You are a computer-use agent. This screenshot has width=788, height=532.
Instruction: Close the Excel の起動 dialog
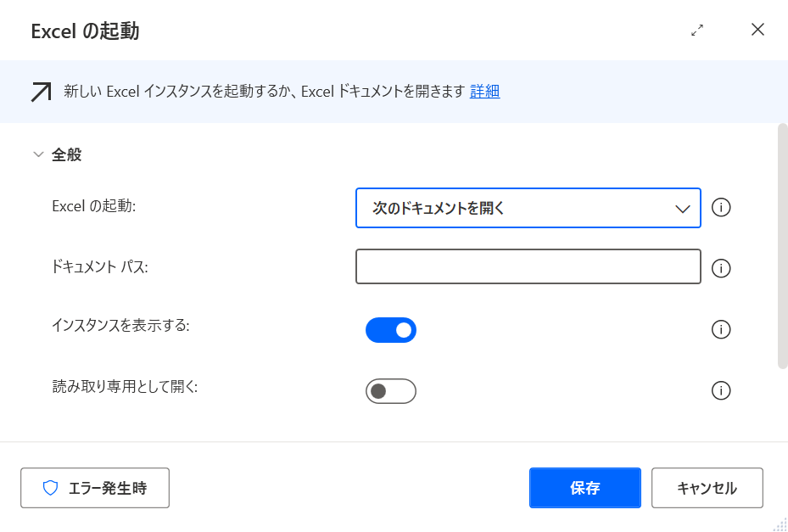click(757, 30)
